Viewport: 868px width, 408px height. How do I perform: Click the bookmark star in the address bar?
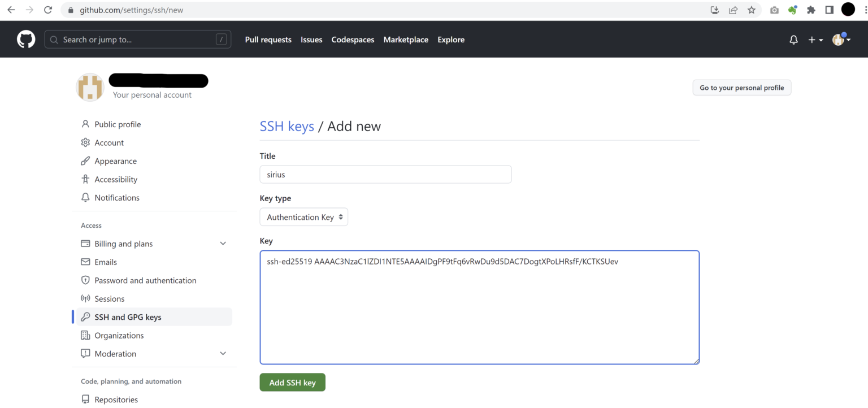click(752, 10)
